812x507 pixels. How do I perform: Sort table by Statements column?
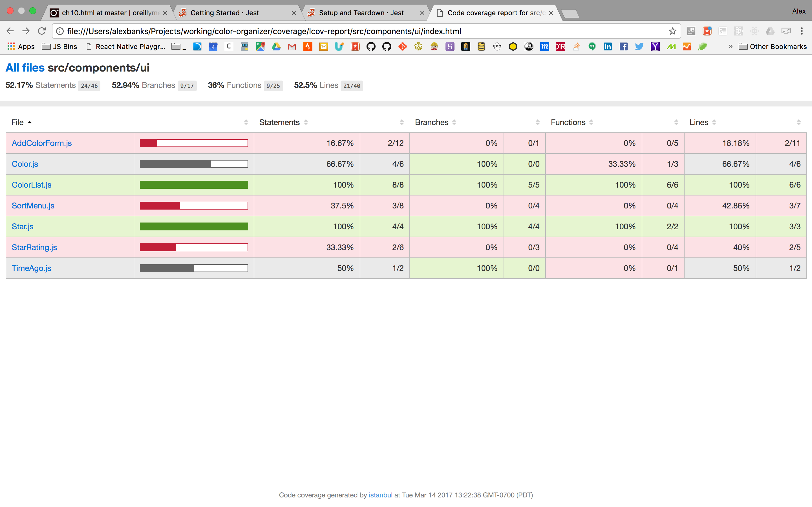[279, 123]
